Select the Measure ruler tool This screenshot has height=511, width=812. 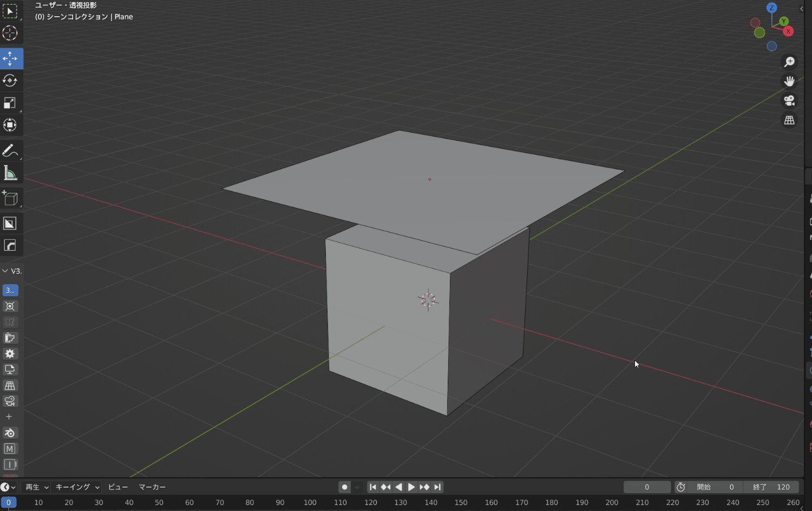point(10,173)
